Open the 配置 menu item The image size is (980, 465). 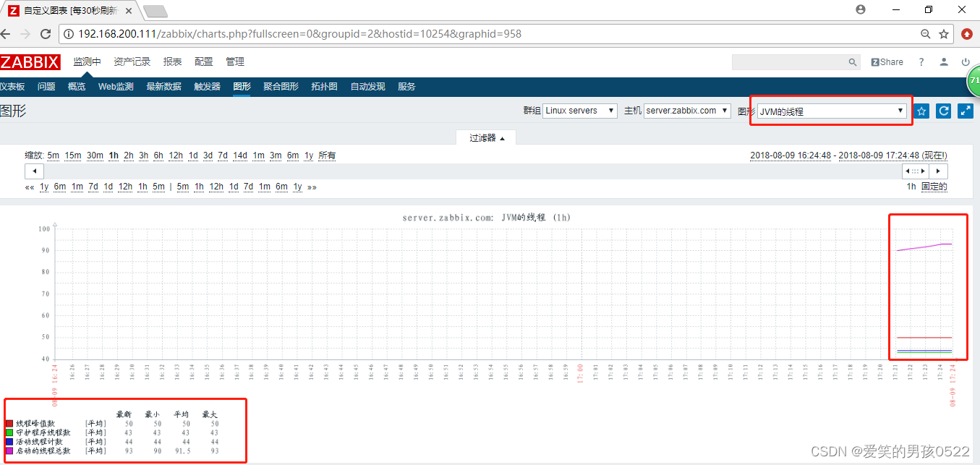[204, 61]
